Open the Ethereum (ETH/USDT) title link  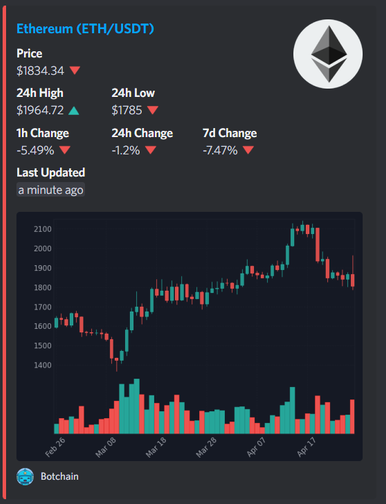(x=85, y=29)
